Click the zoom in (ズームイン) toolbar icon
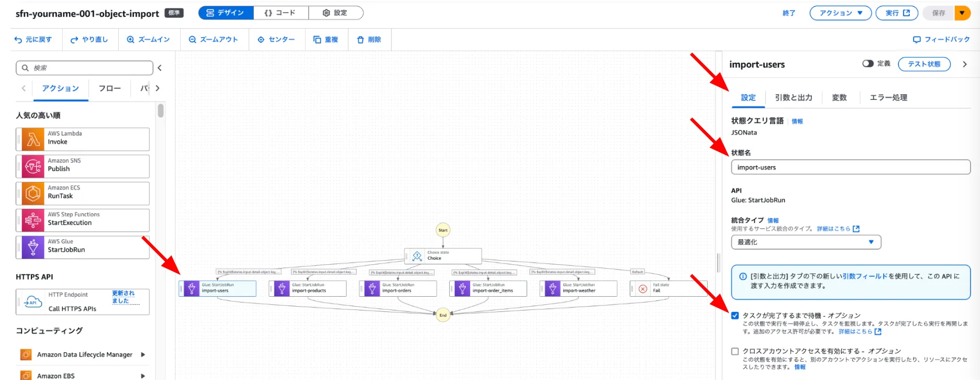 click(x=131, y=40)
